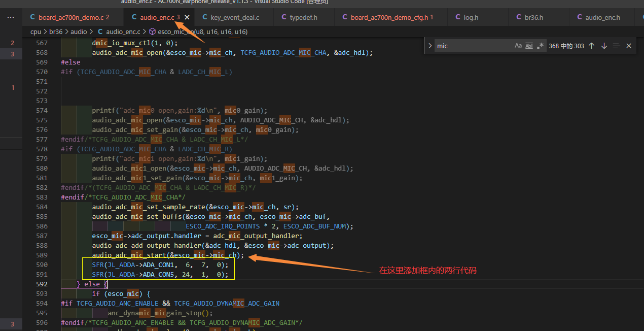Click the ESCO_ADC_BUF_NUM constant on line 586
The width and height of the screenshot is (644, 331).
314,226
